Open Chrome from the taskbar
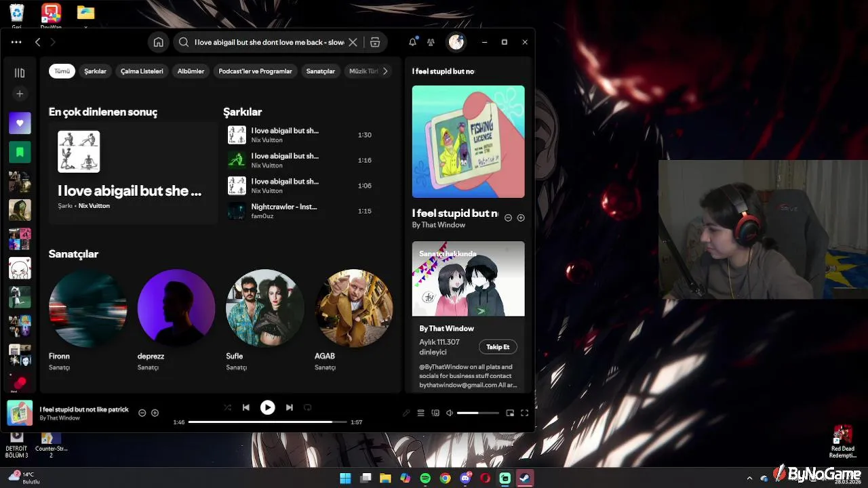Image resolution: width=868 pixels, height=488 pixels. (445, 478)
